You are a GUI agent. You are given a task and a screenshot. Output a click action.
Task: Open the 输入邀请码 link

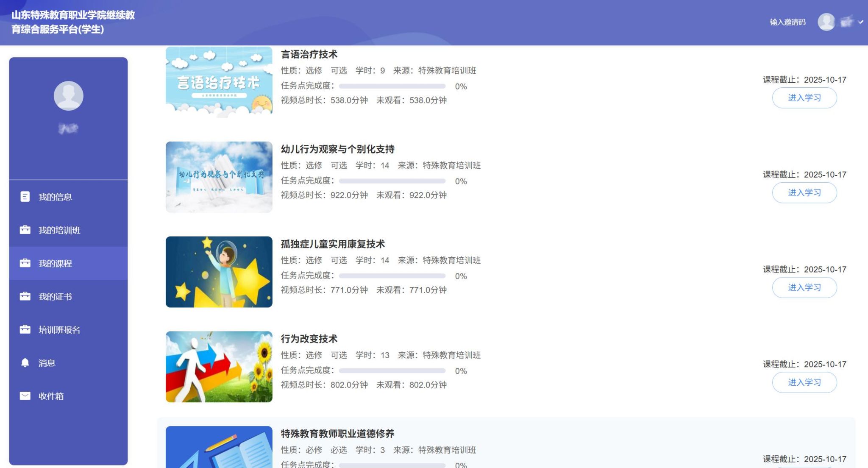[787, 22]
